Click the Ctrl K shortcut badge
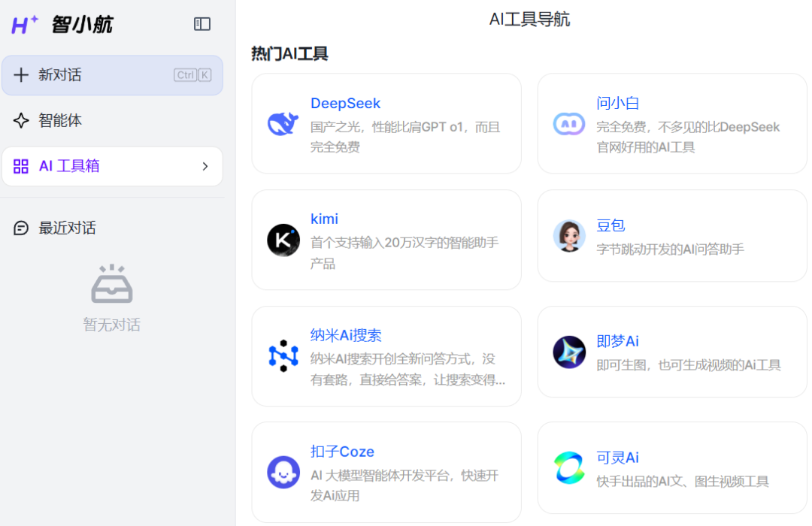This screenshot has height=526, width=812. [x=192, y=75]
